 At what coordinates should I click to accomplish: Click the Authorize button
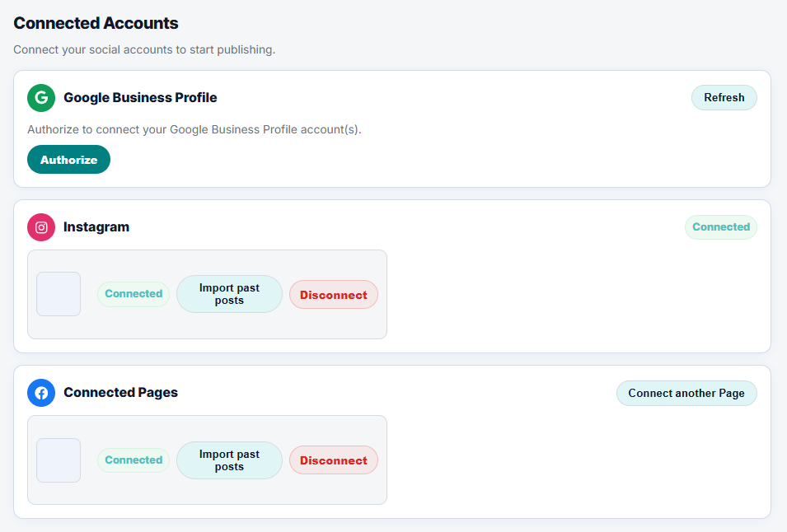tap(68, 159)
